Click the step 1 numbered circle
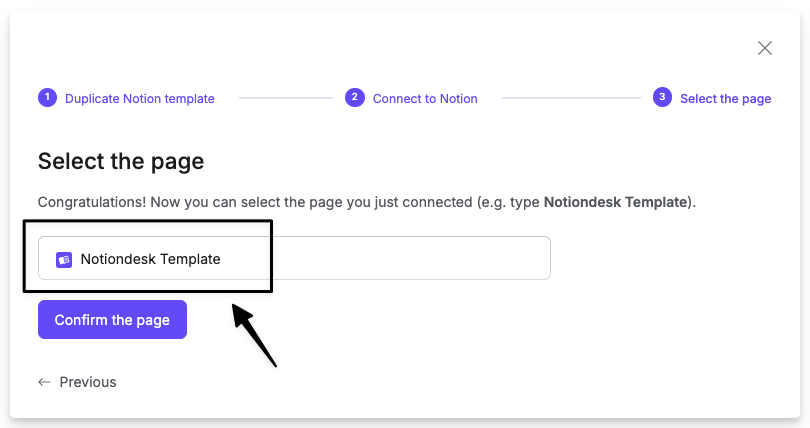810x428 pixels. [x=48, y=97]
